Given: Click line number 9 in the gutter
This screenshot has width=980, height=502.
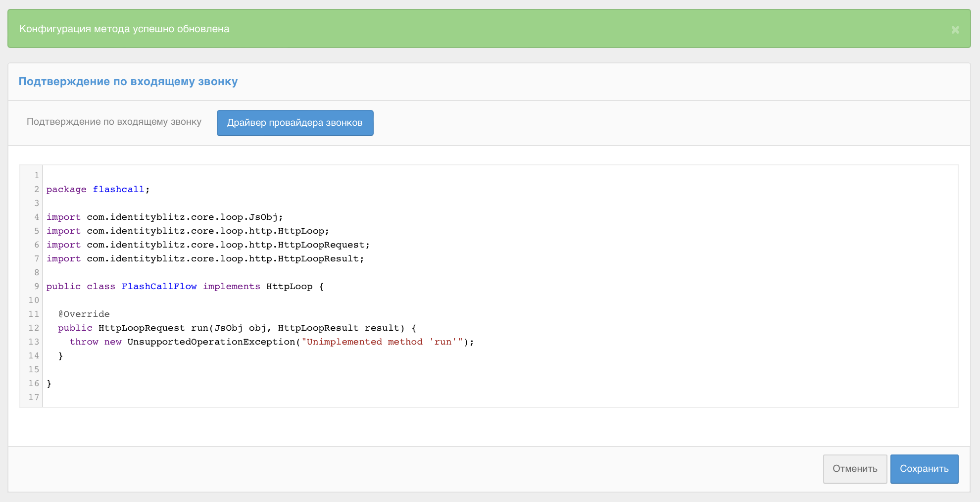Looking at the screenshot, I should click(36, 287).
